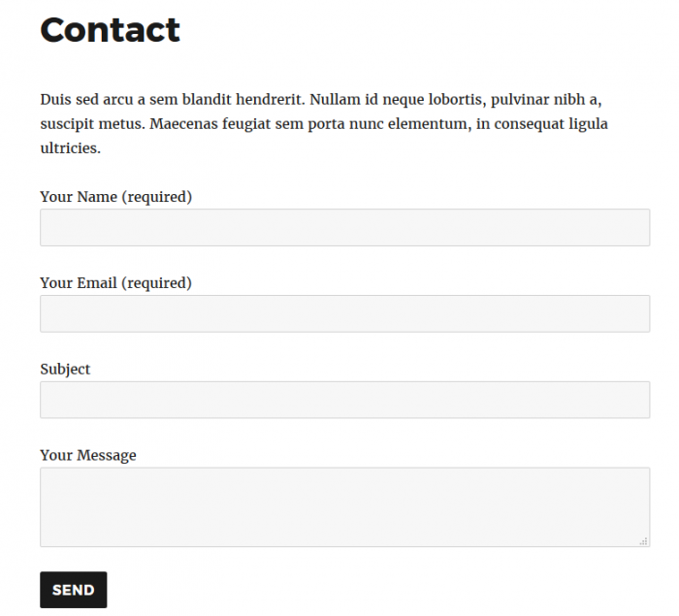Viewport: 679px width, 616px height.
Task: Click the "Your Message" field label
Action: (88, 456)
